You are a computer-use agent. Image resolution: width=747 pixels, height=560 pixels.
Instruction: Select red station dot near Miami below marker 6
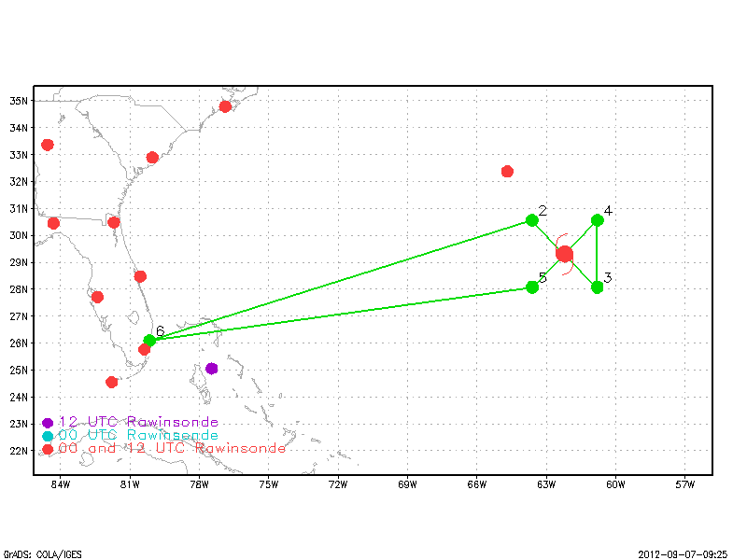click(x=144, y=349)
